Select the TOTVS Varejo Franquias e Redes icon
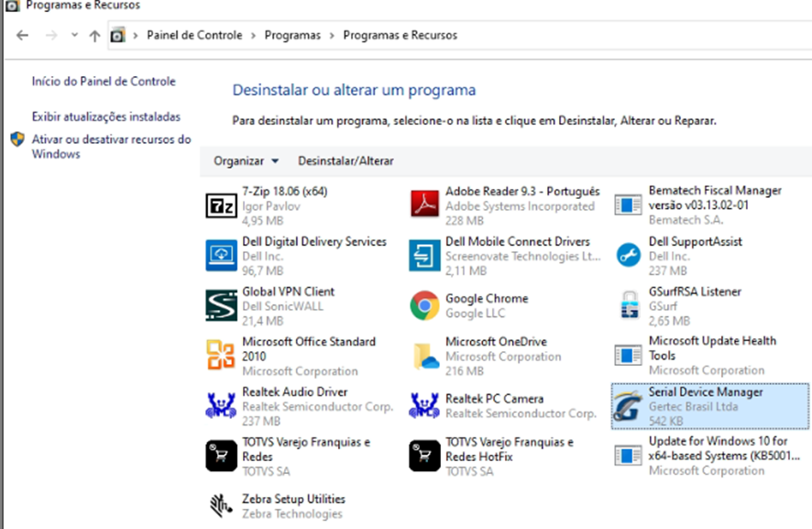Screen dimensions: 812x529 click(221, 456)
